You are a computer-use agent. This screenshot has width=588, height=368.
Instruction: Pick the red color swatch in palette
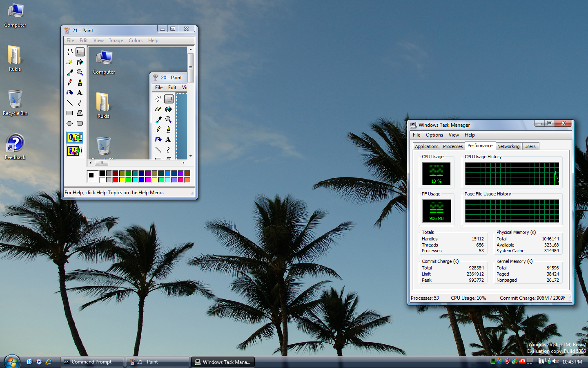pyautogui.click(x=116, y=180)
